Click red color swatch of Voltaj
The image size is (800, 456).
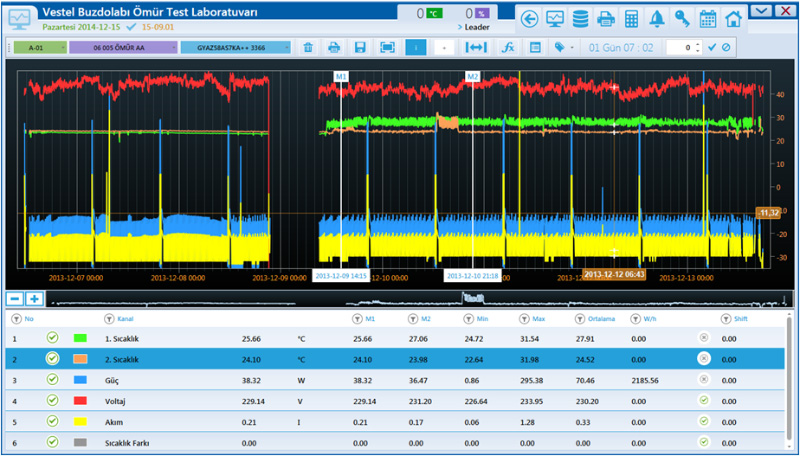click(80, 401)
